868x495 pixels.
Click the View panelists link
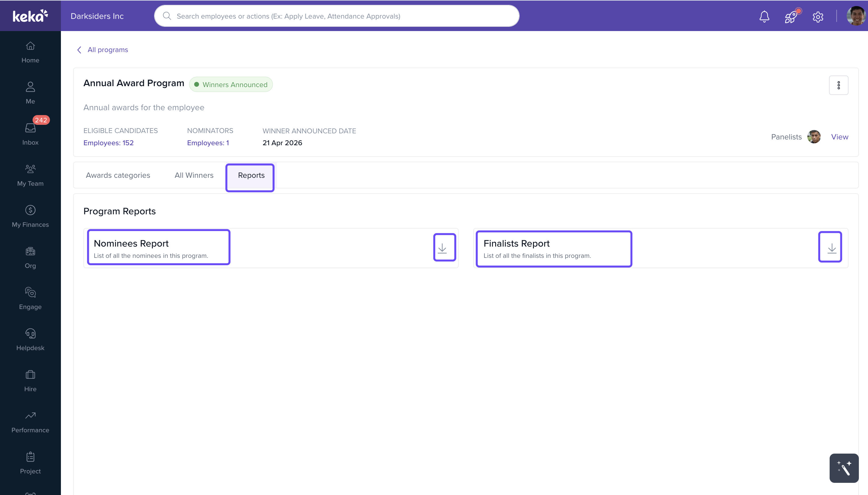[839, 137]
